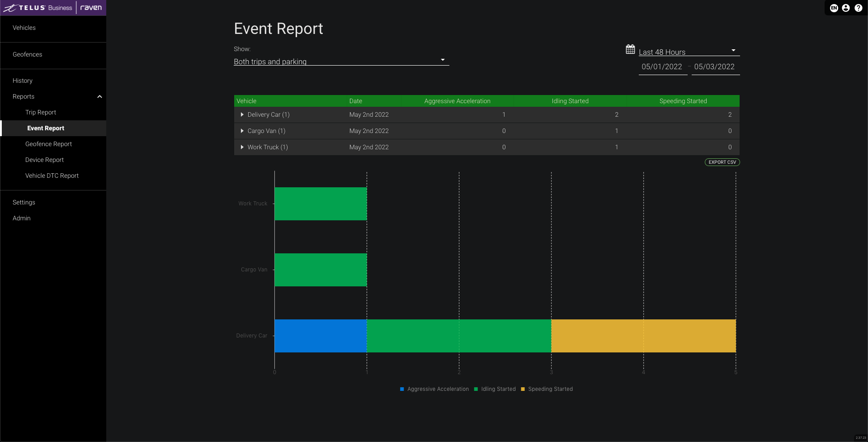
Task: Click the Work Truck date May 2nd 2022
Action: [369, 147]
